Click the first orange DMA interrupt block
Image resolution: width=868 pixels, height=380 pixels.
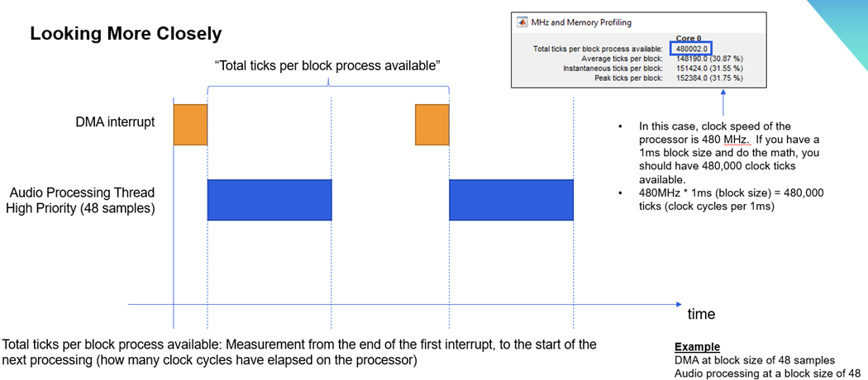point(190,125)
